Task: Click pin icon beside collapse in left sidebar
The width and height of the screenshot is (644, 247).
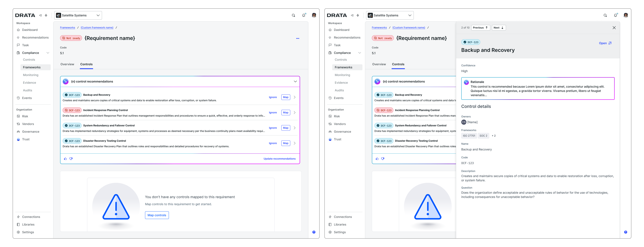Action: pyautogui.click(x=46, y=15)
